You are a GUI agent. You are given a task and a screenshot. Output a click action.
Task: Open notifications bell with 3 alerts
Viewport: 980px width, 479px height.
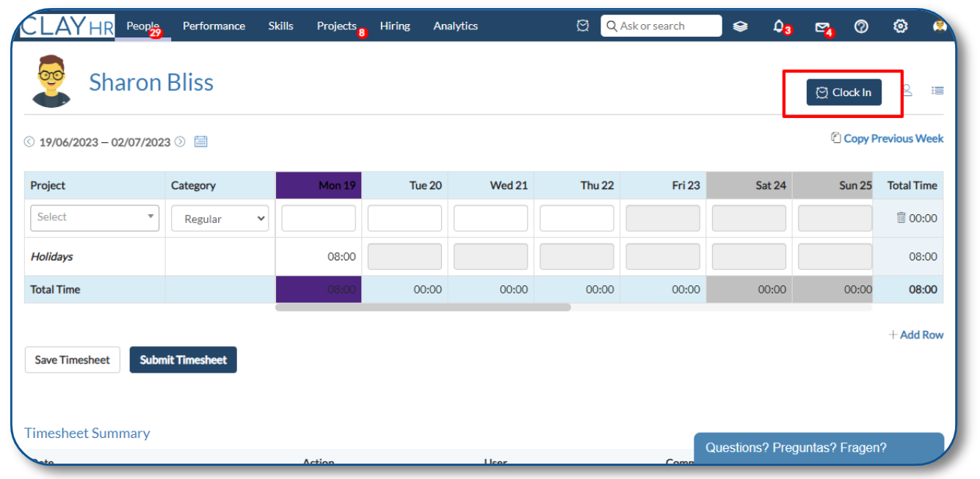[x=780, y=26]
